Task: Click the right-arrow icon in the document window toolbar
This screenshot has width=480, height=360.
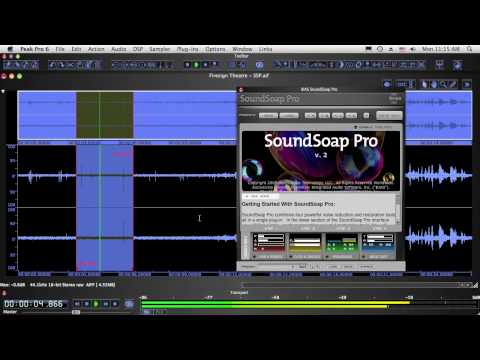Action: pyautogui.click(x=467, y=84)
